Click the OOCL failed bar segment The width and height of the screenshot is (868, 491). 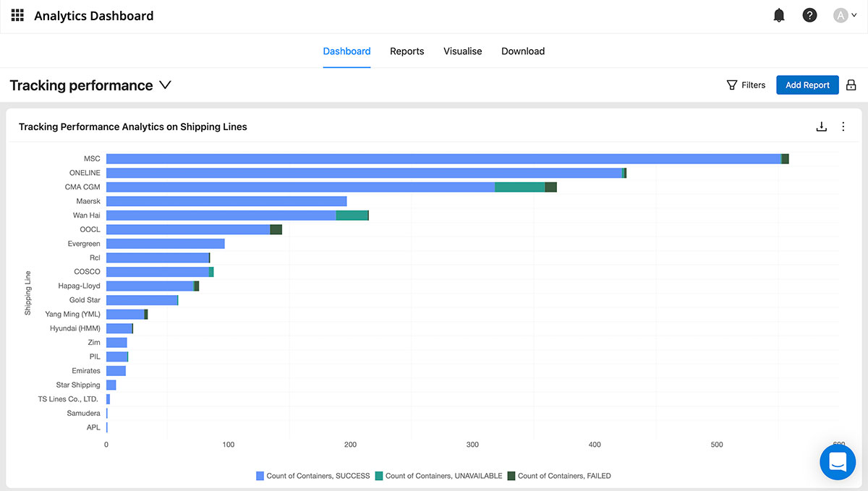tap(276, 229)
